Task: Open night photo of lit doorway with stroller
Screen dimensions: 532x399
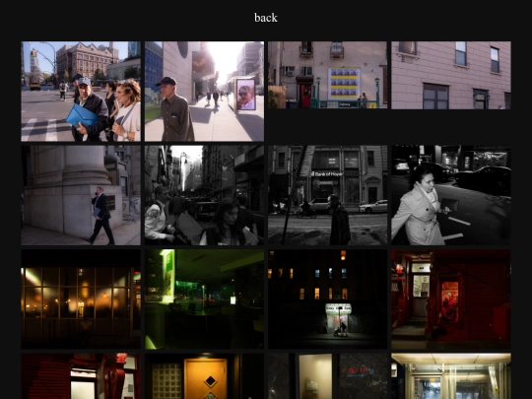Action: point(327,299)
